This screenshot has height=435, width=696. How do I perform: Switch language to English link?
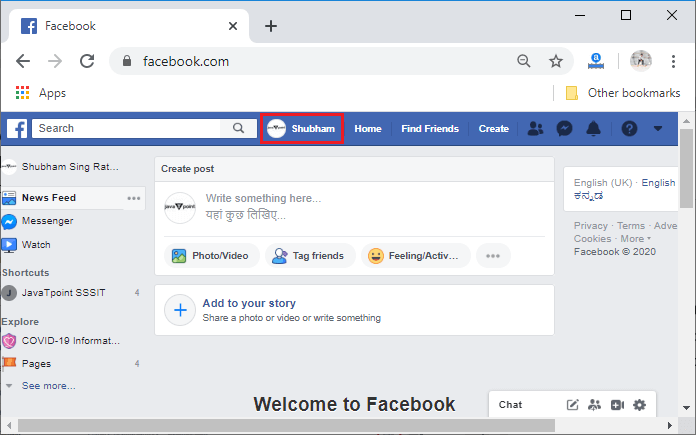tap(658, 182)
